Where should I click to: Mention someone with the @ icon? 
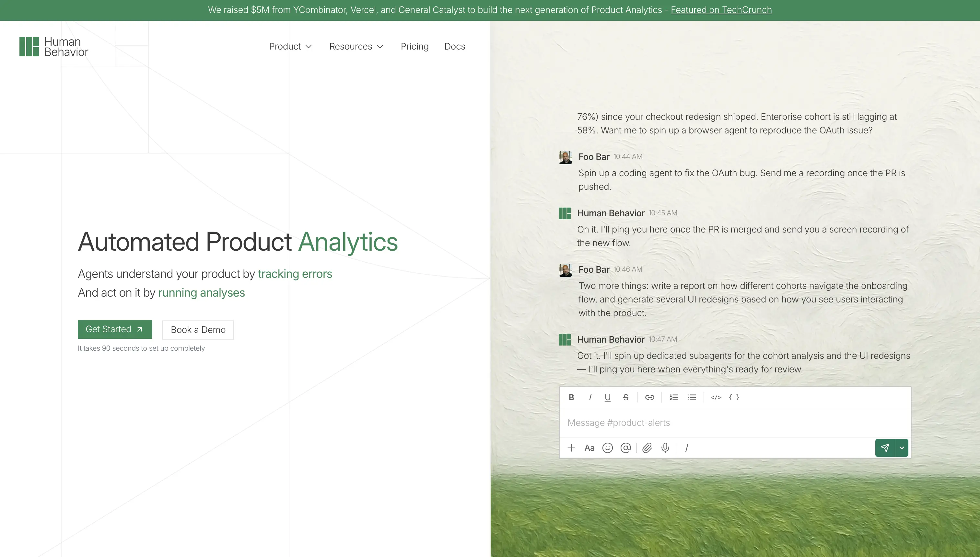pos(625,448)
